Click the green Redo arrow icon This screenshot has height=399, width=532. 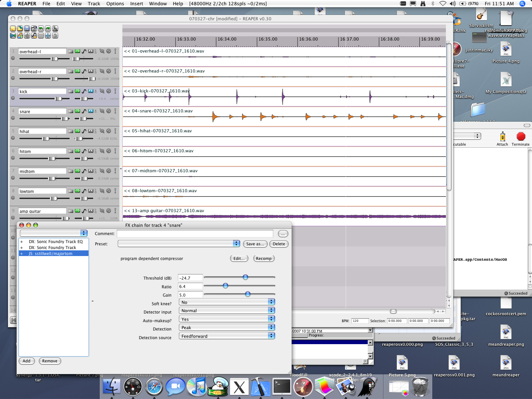[x=48, y=29]
